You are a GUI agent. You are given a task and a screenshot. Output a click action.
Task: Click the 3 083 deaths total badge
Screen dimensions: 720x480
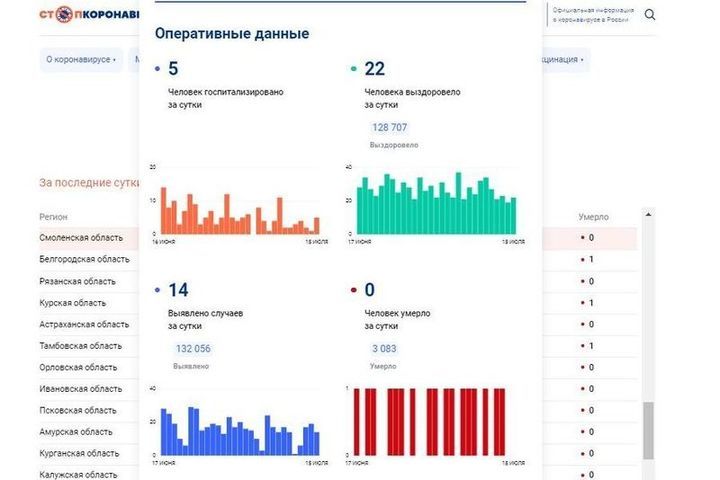tap(384, 349)
